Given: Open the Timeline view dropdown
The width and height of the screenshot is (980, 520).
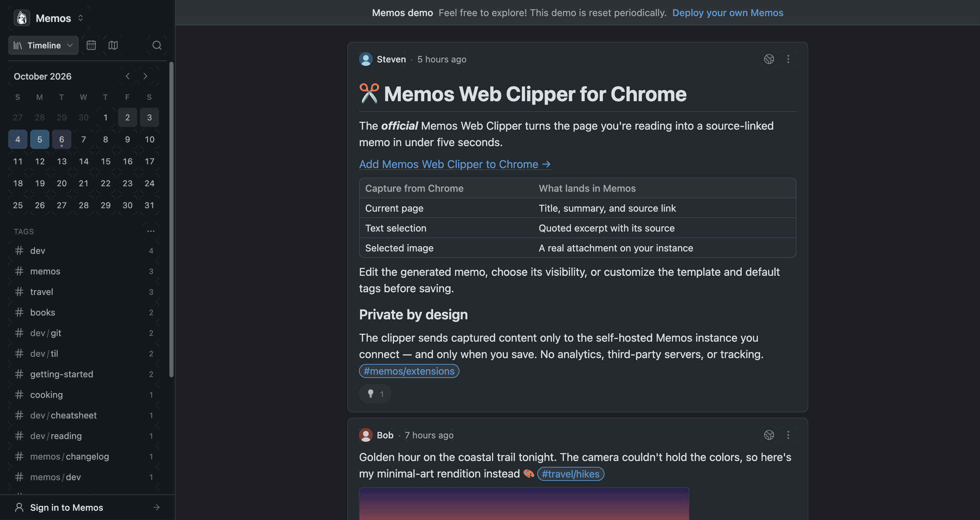Looking at the screenshot, I should coord(43,45).
